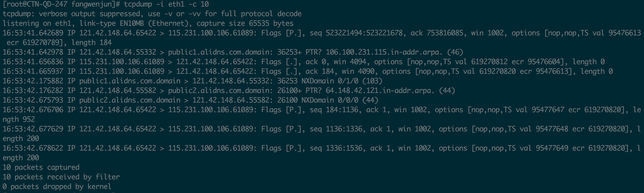Click the "listening on eth1" line
644x193 pixels.
coord(148,23)
